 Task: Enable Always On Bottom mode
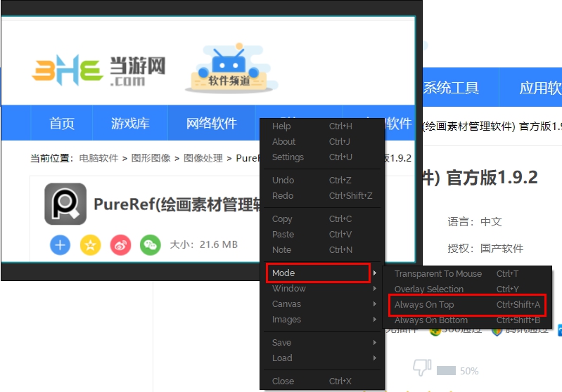click(x=467, y=320)
